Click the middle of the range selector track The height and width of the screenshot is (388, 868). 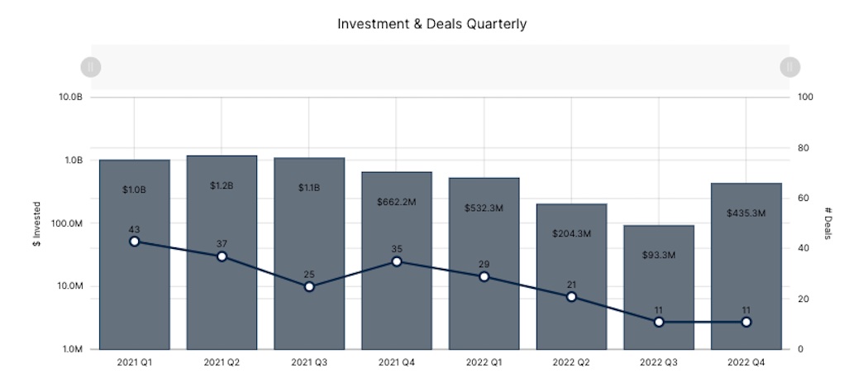coord(440,66)
